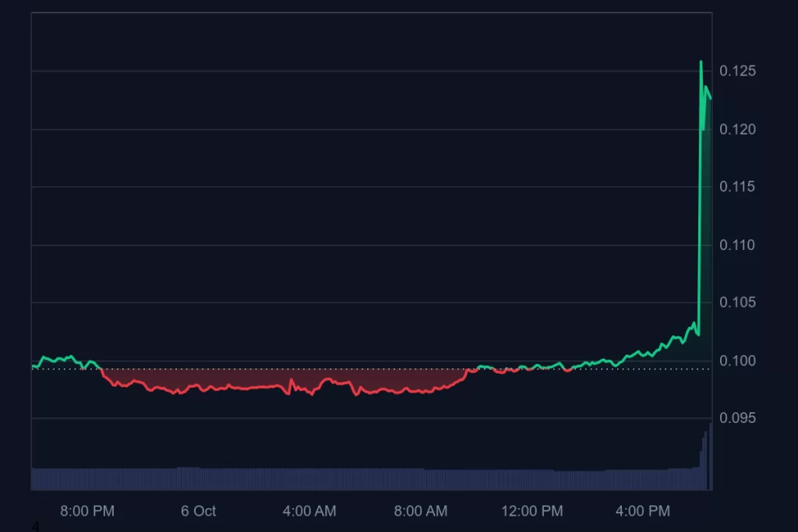Click the peak of the green price spike
Screen dimensions: 798x532
point(701,62)
